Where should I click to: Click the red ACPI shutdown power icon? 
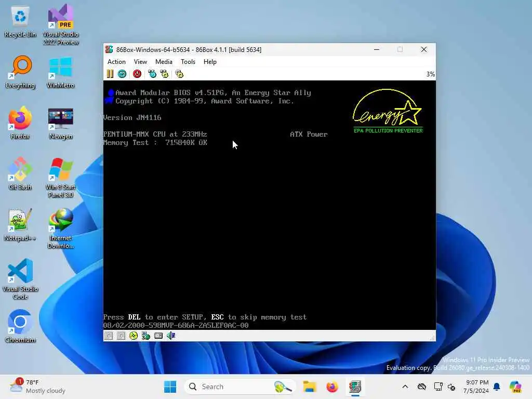tap(137, 74)
